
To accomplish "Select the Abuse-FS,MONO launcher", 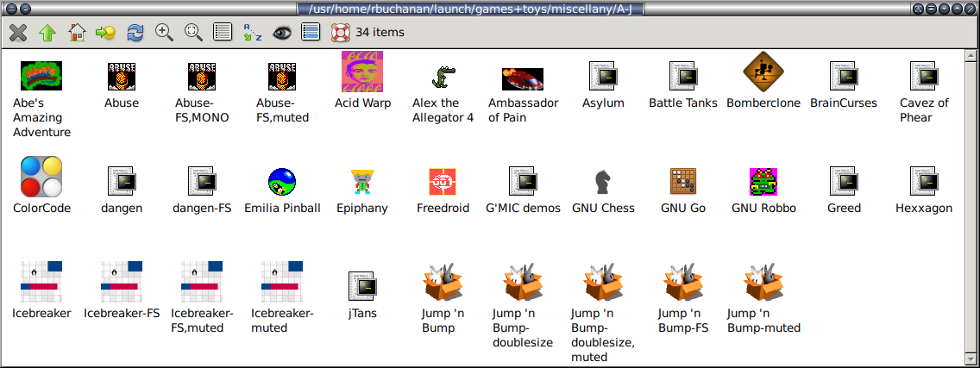I will (201, 77).
